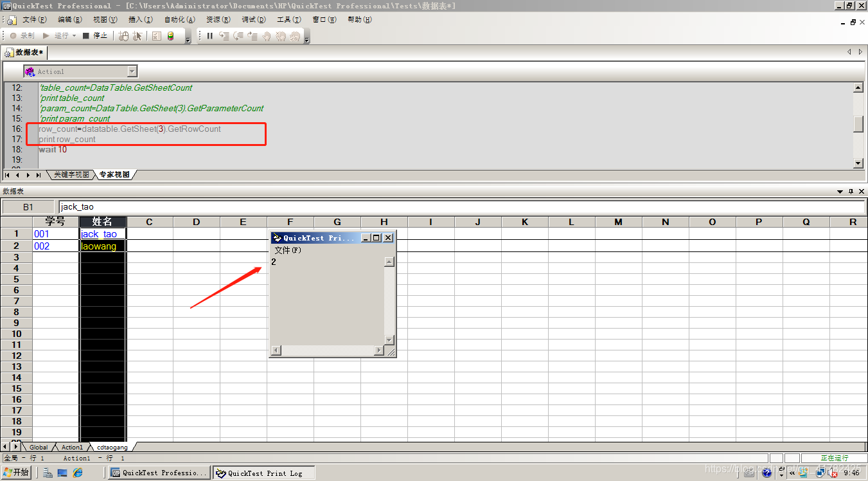Image resolution: width=868 pixels, height=481 pixels.
Task: Click Print Log horizontal scroll-right arrow
Action: coord(379,350)
